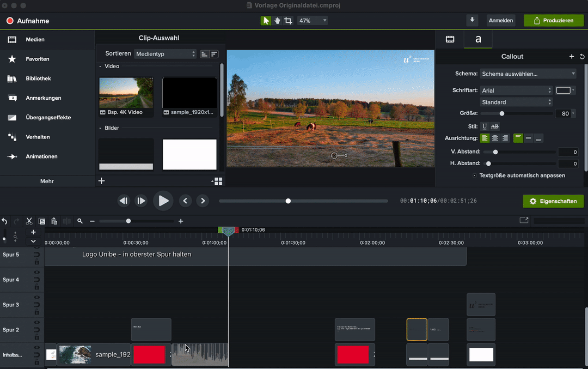
Task: Switch media bin to grid view icon
Action: [217, 181]
